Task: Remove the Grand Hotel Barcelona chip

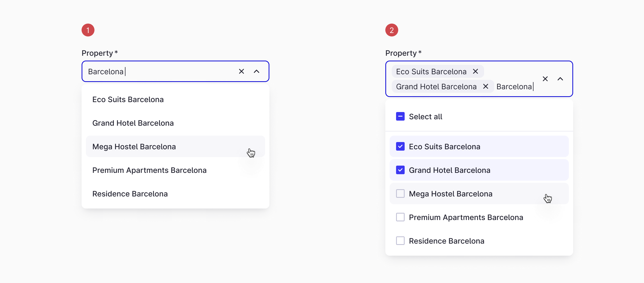Action: 486,86
